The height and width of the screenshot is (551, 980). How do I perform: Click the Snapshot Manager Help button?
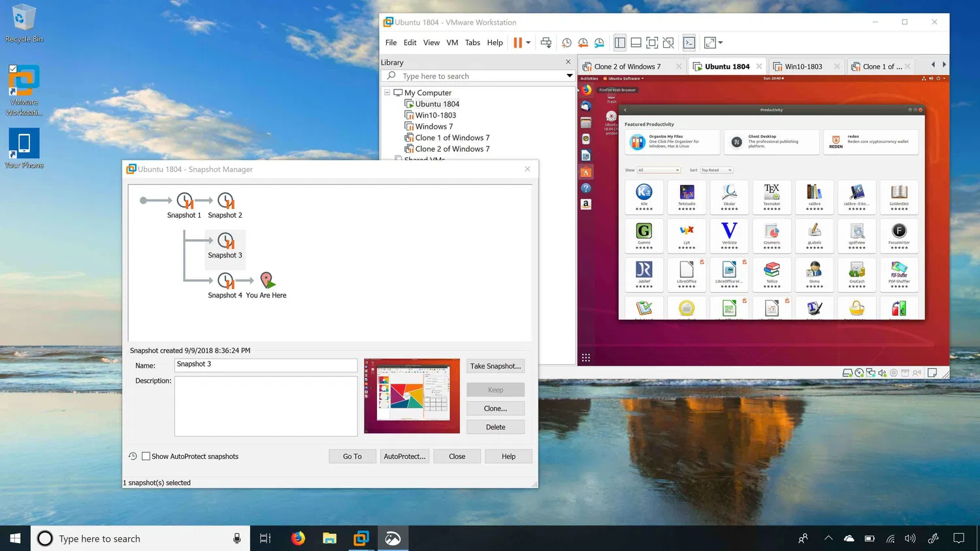click(508, 456)
